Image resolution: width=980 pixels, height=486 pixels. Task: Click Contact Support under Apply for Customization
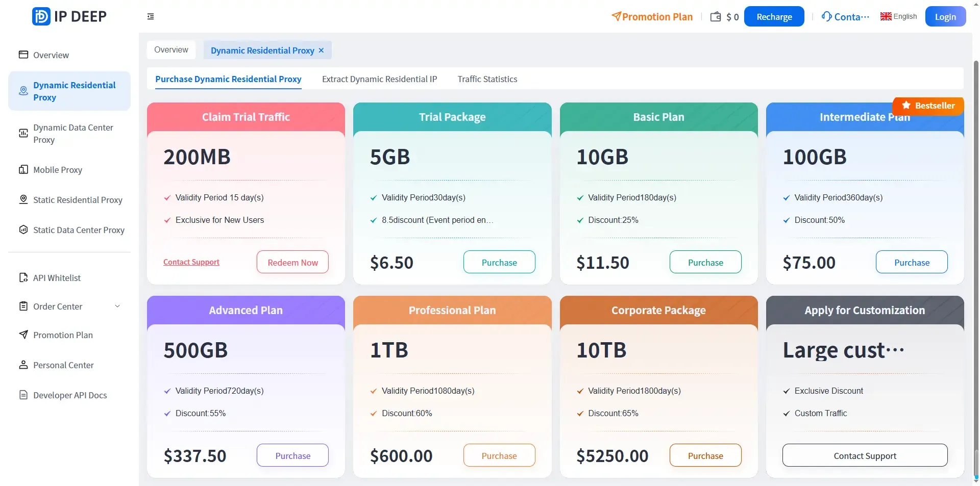click(x=865, y=455)
